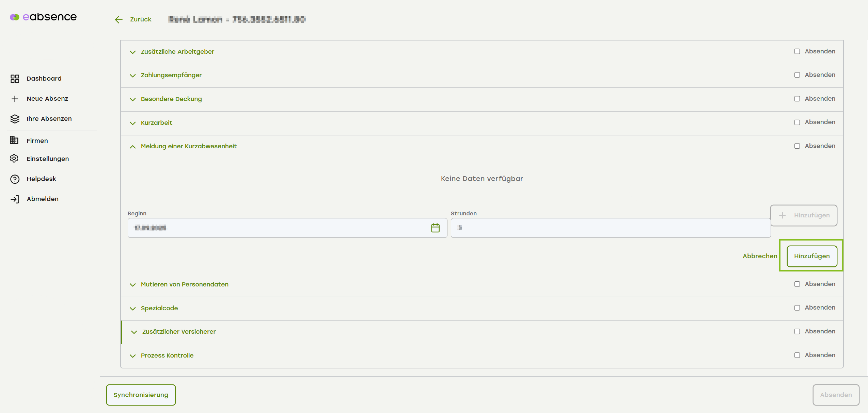Open the calendar picker in Beginn field
Screen dimensions: 868x413
pos(435,228)
